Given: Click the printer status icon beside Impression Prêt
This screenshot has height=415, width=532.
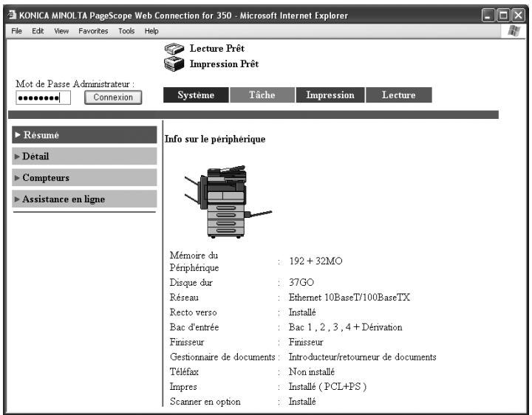Looking at the screenshot, I should click(174, 64).
